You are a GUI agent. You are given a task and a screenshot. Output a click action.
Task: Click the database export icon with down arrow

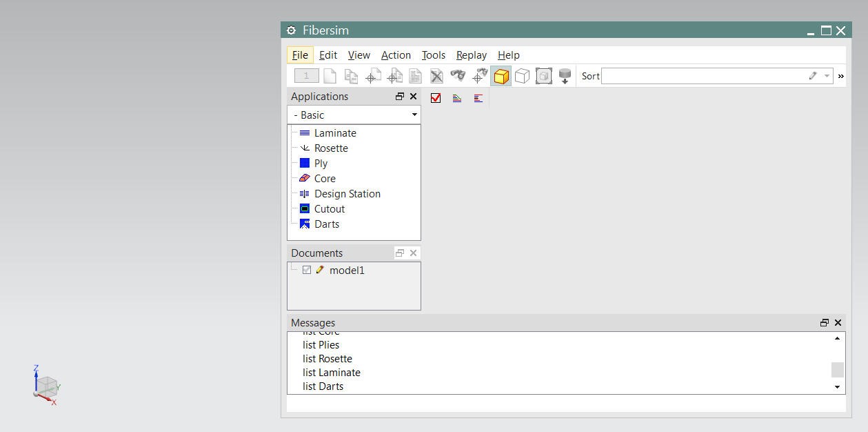(x=565, y=76)
